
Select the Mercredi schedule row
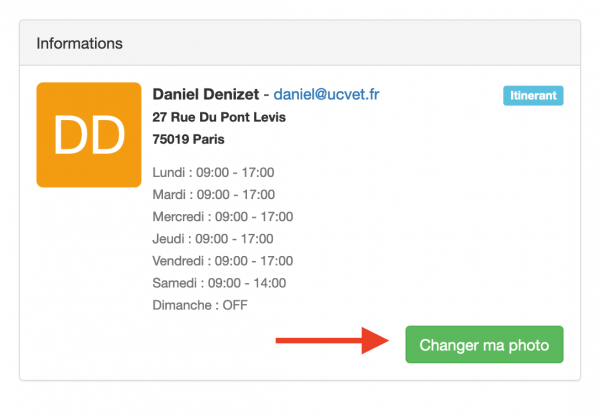pos(223,217)
